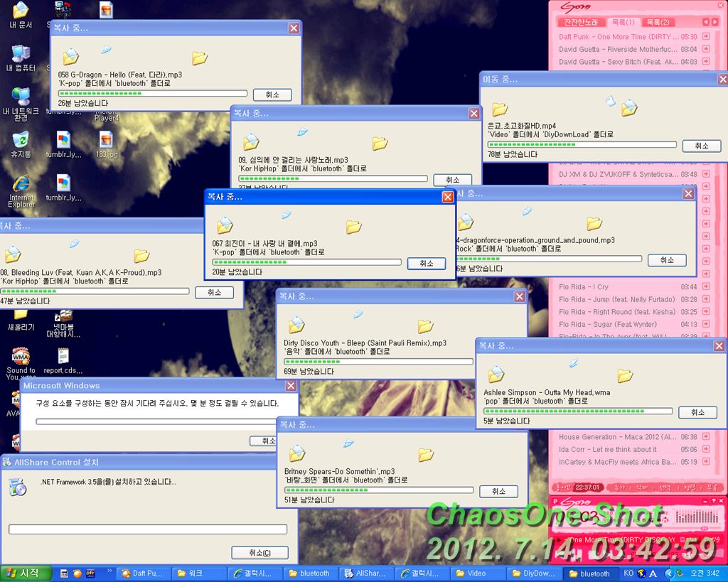728x582 pixels.
Task: Close the Microsoft Windows component dialog
Action: tap(291, 386)
